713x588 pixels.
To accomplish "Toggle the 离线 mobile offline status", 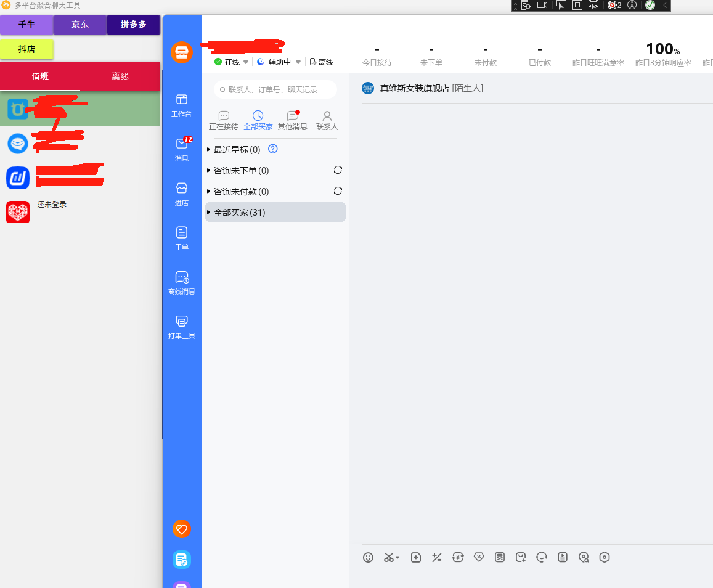I will point(322,62).
